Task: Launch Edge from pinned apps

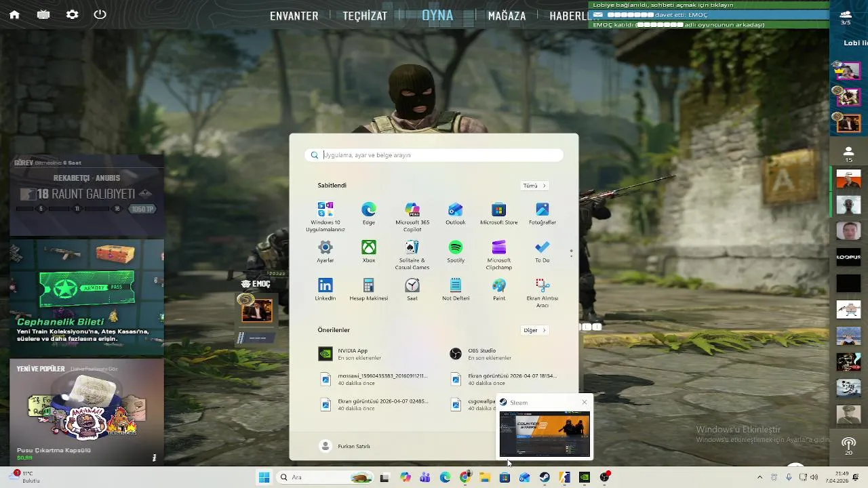Action: 369,213
